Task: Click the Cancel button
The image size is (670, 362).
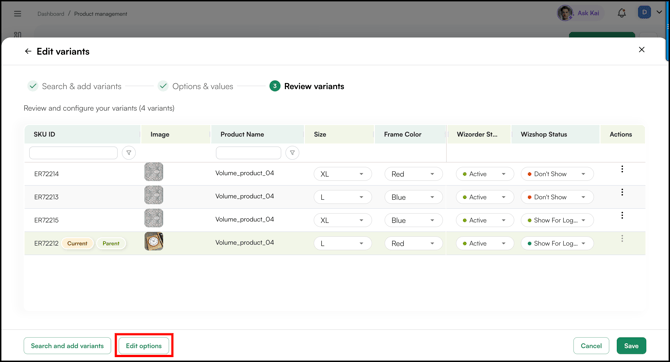Action: coord(591,346)
